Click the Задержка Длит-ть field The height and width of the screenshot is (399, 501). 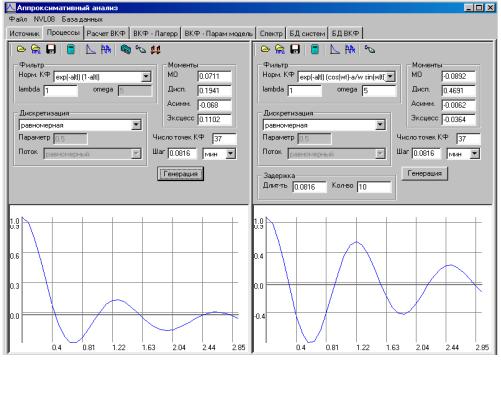309,187
